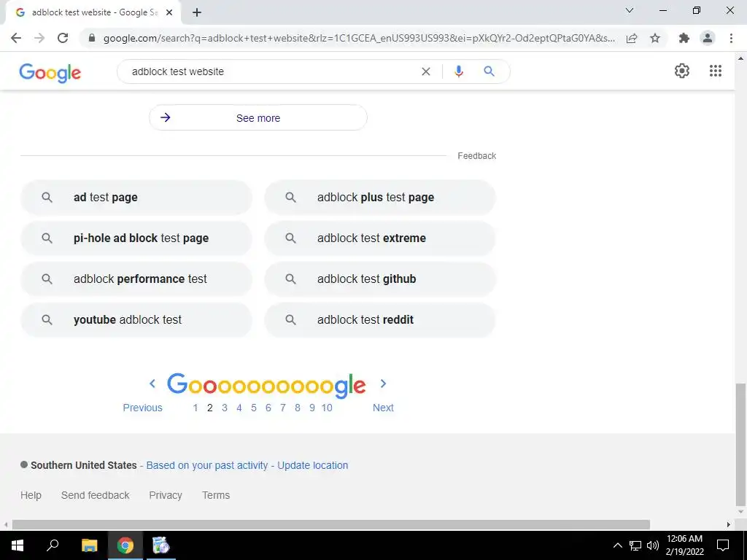This screenshot has width=747, height=560.
Task: Open the Terms footer link
Action: 216,495
